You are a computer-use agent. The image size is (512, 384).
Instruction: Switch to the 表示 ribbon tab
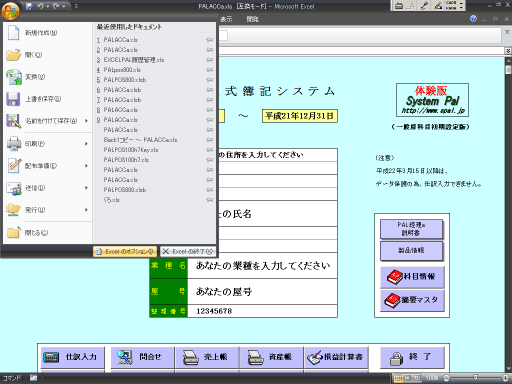pos(226,19)
